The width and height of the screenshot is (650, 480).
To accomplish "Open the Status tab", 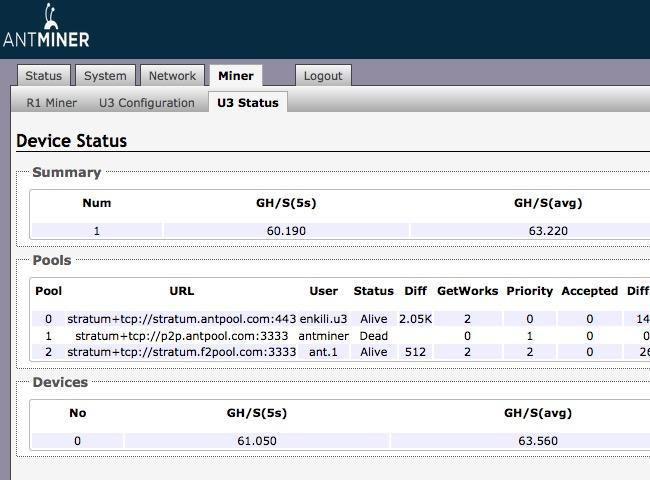I will click(44, 75).
